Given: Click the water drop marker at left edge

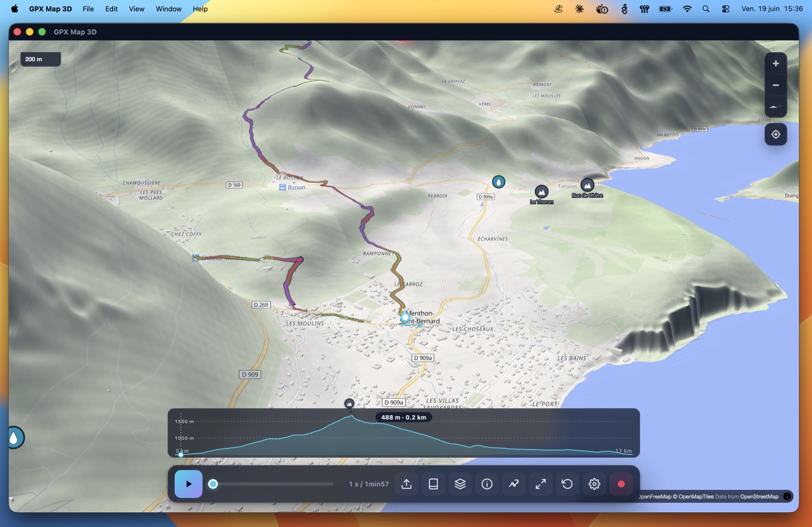Looking at the screenshot, I should (x=15, y=437).
